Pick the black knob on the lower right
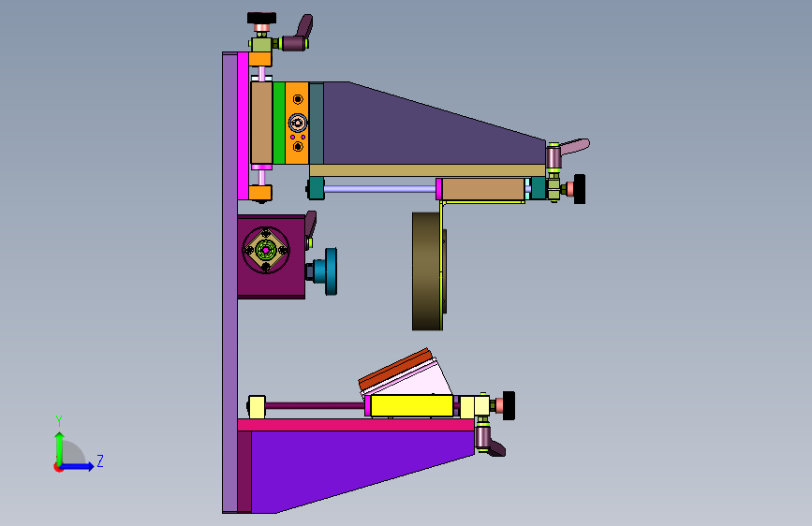Image resolution: width=812 pixels, height=526 pixels. coord(509,405)
